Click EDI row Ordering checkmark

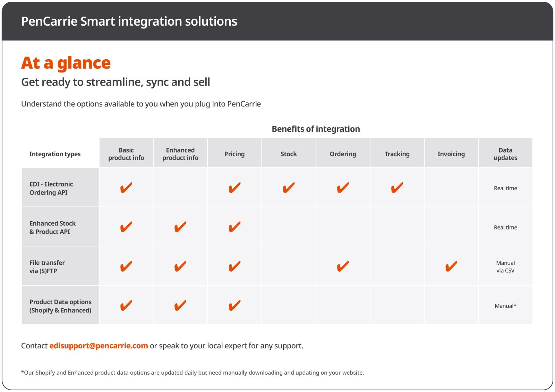pyautogui.click(x=343, y=188)
